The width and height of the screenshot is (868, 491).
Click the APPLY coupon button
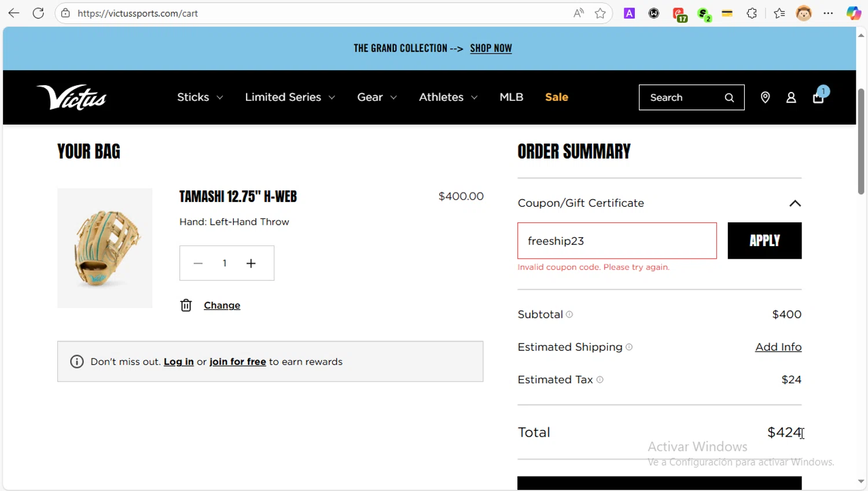tap(764, 240)
